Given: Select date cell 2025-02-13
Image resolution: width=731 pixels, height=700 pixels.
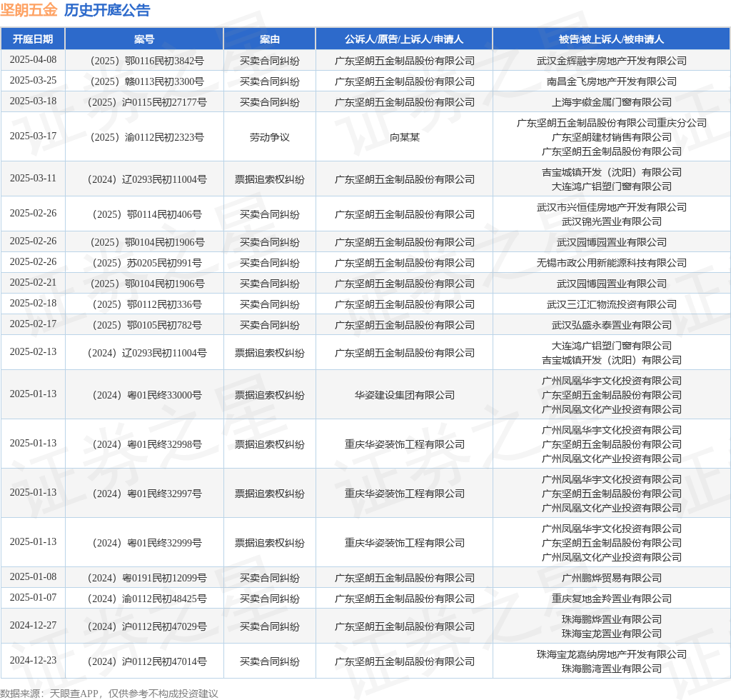Looking at the screenshot, I should (x=33, y=351).
